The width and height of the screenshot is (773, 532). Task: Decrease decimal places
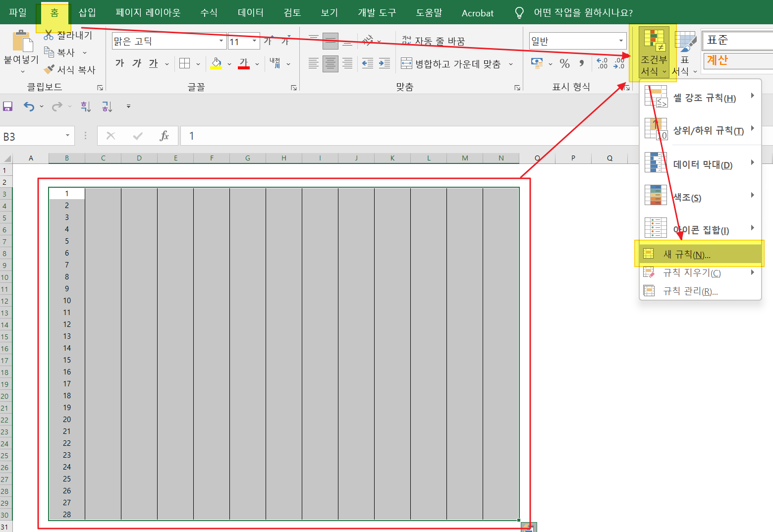pyautogui.click(x=619, y=63)
